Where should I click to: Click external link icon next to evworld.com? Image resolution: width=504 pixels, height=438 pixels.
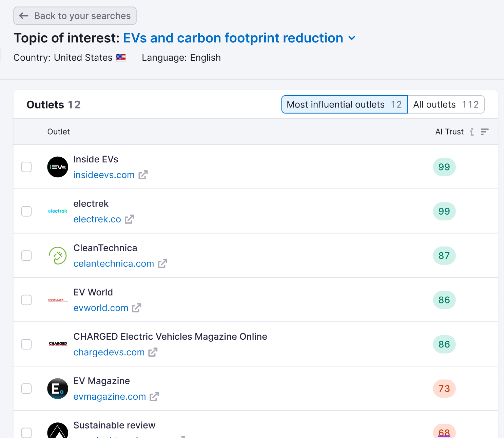(136, 308)
